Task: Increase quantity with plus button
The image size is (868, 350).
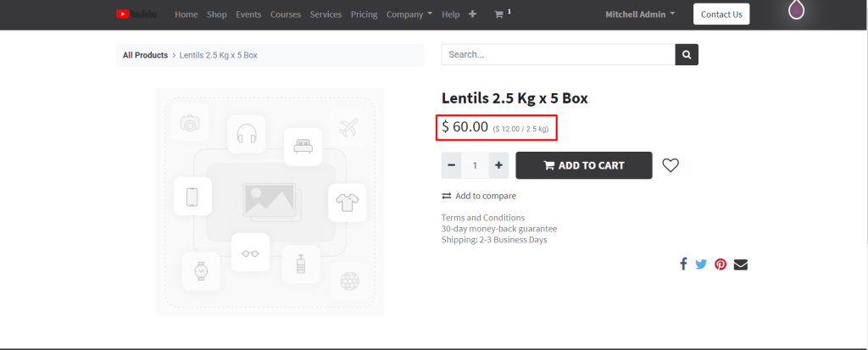Action: pos(498,165)
